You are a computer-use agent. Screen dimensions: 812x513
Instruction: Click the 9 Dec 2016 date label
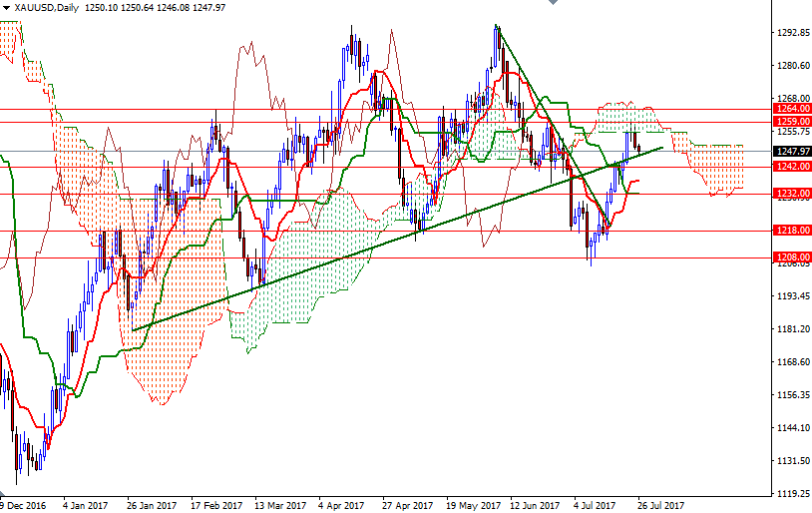[22, 506]
